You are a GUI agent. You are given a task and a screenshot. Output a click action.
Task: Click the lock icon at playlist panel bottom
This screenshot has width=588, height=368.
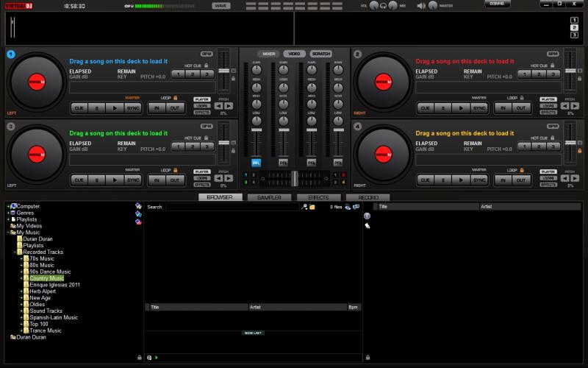(368, 358)
